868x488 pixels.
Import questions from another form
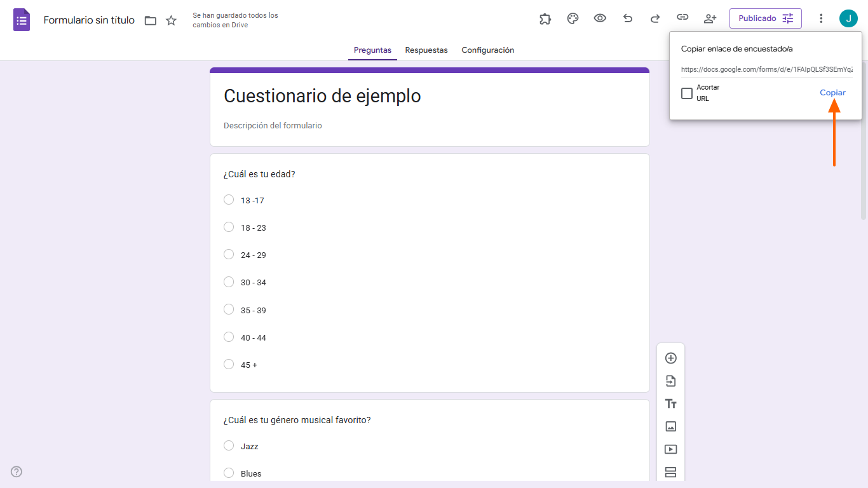tap(671, 381)
